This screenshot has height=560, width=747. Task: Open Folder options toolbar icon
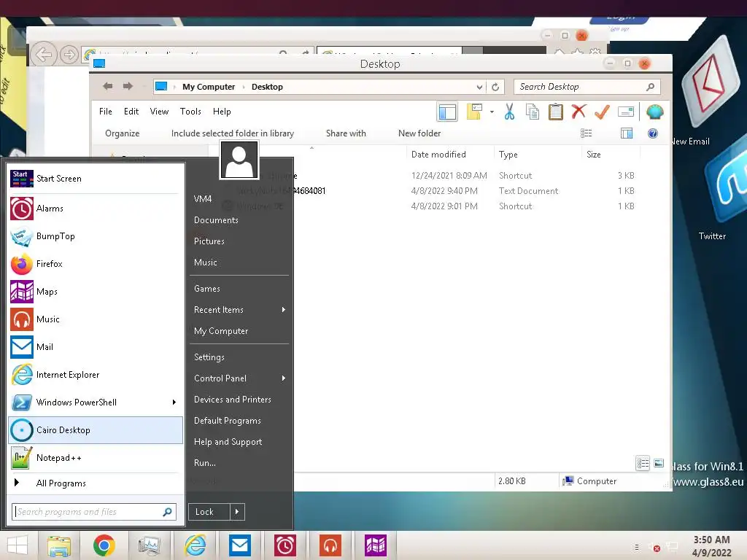click(474, 112)
